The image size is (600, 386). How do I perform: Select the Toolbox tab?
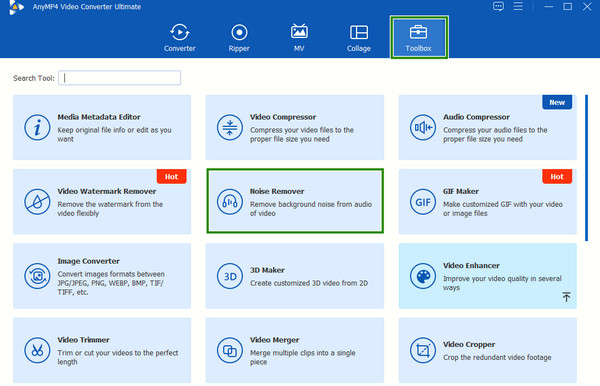[x=419, y=37]
